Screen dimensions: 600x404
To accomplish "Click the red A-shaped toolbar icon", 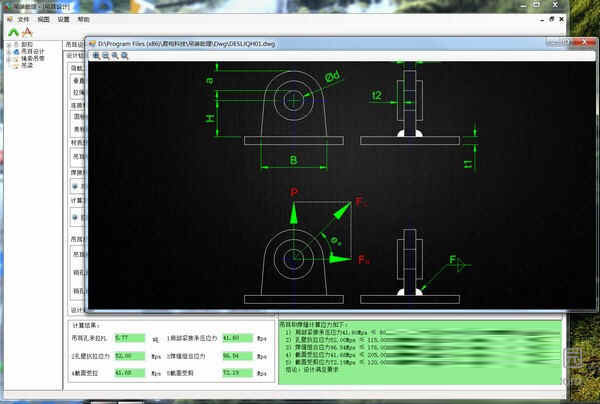I will 28,32.
